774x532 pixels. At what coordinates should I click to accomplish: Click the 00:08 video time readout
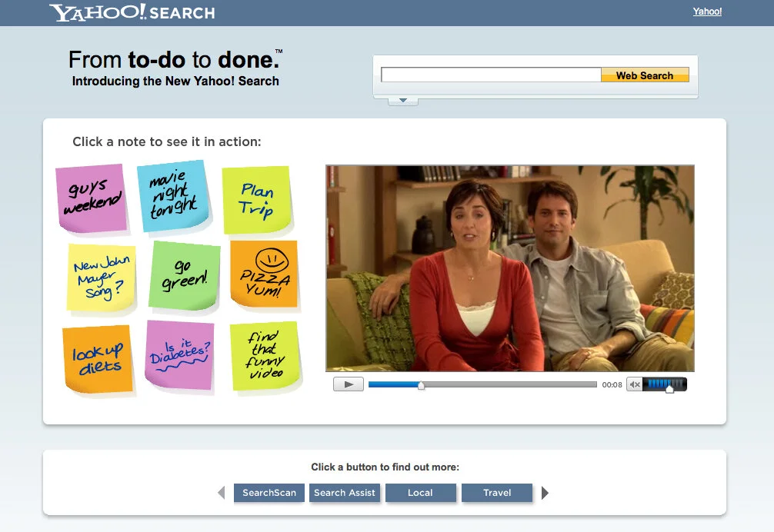[x=612, y=384]
